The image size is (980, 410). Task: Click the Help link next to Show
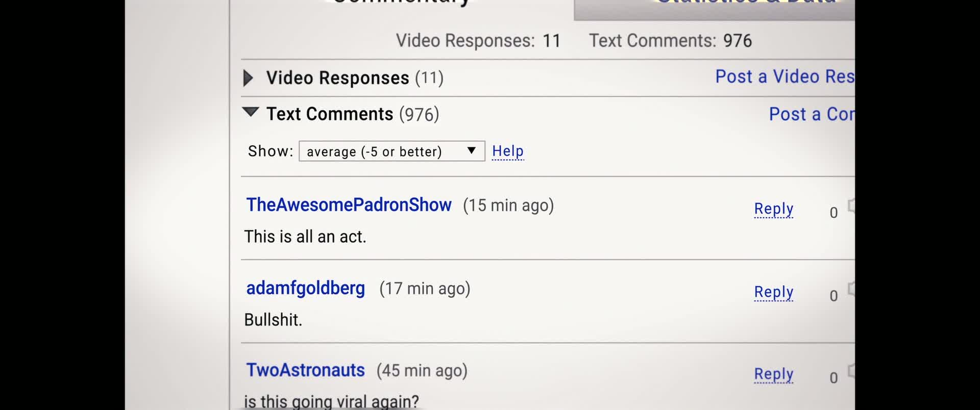(x=508, y=151)
